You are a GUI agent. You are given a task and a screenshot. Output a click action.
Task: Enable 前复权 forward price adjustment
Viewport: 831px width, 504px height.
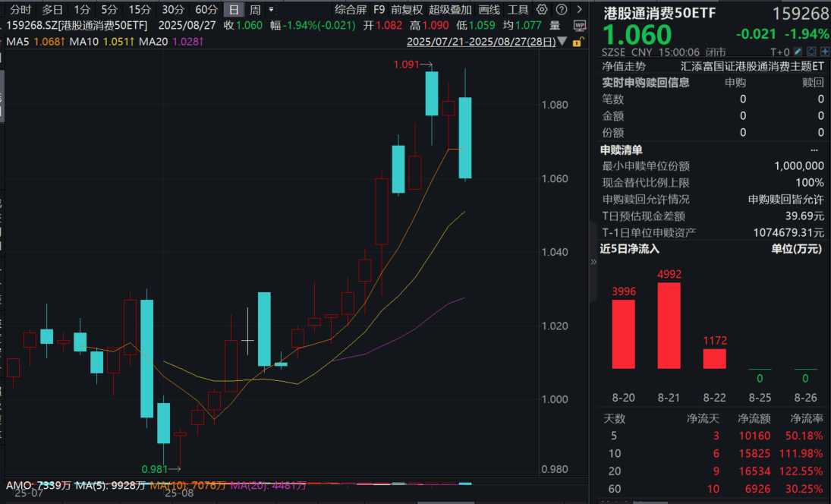pos(405,10)
